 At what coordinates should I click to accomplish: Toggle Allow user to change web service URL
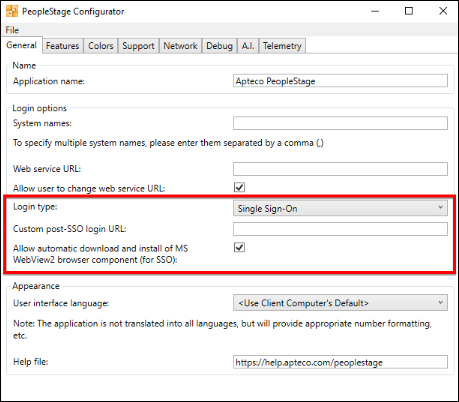[239, 187]
